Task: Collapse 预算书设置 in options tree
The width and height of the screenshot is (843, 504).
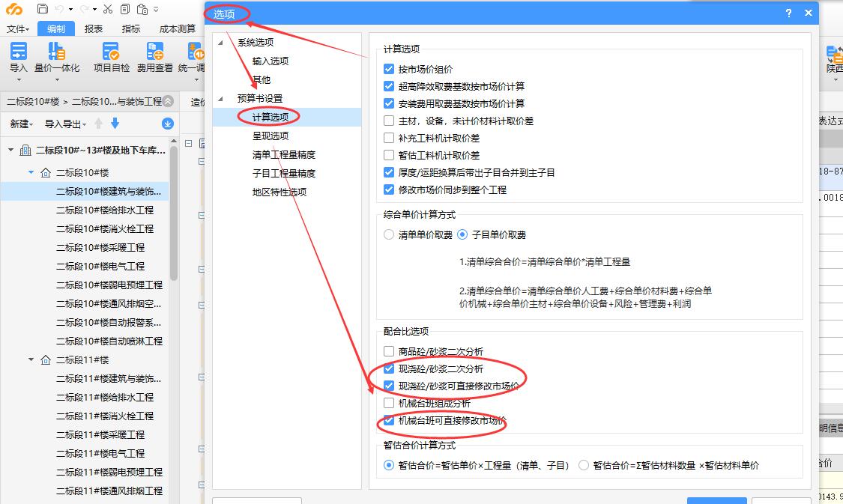Action: [220, 98]
